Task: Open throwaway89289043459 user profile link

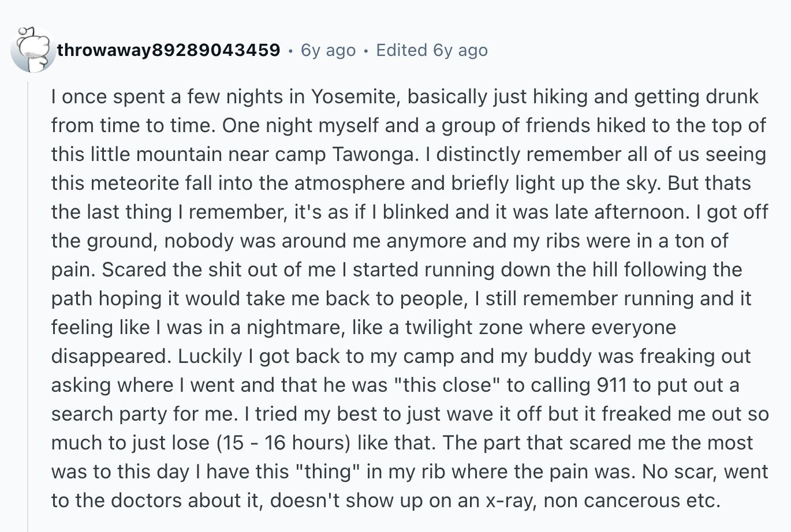Action: point(169,50)
